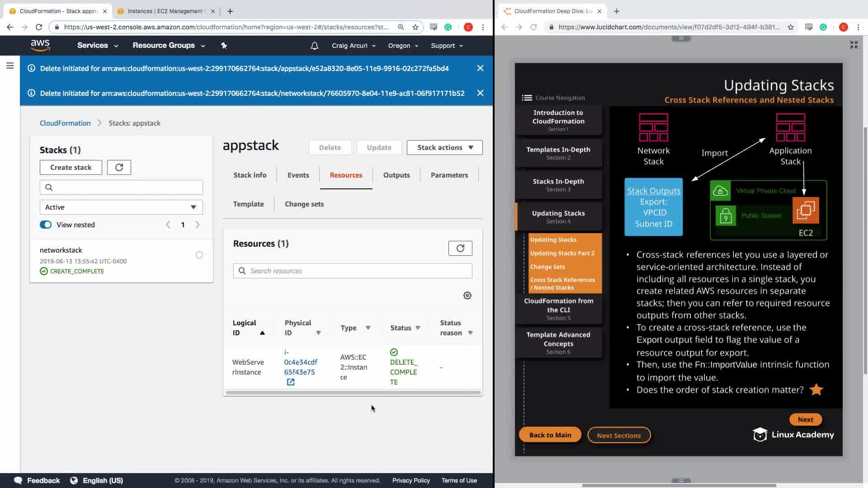Viewport: 868px width, 488px height.
Task: Dismiss the appstack delete notification
Action: (480, 68)
